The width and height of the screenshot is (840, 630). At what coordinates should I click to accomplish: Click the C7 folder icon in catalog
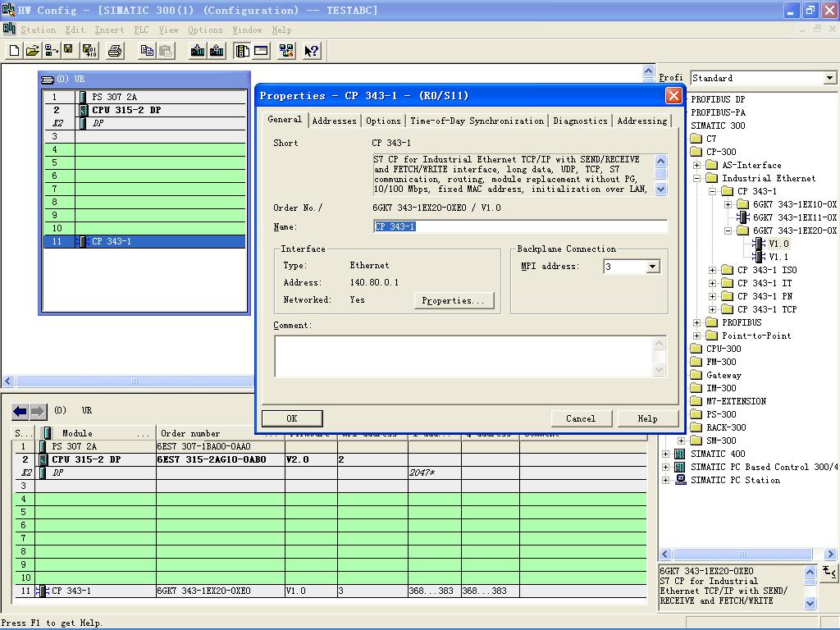696,139
